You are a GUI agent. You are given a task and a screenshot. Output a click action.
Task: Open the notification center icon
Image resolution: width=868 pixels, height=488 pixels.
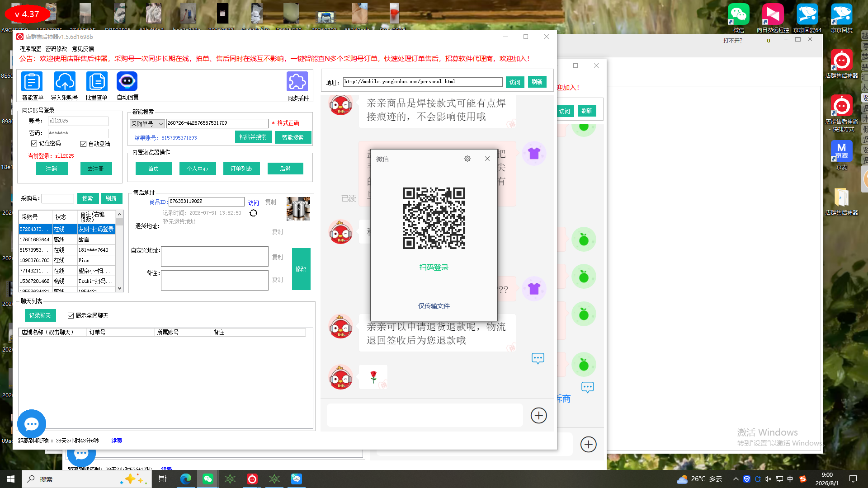tap(853, 479)
